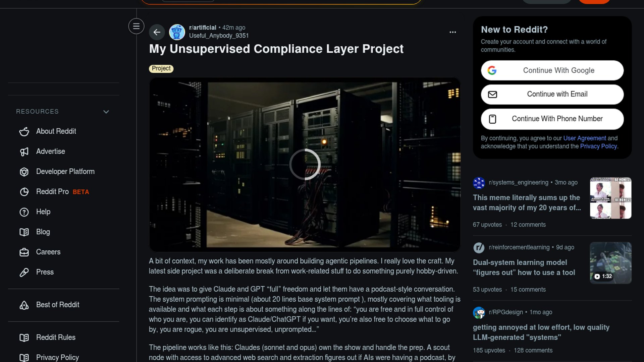
Task: Go back using the arrow icon
Action: [157, 32]
